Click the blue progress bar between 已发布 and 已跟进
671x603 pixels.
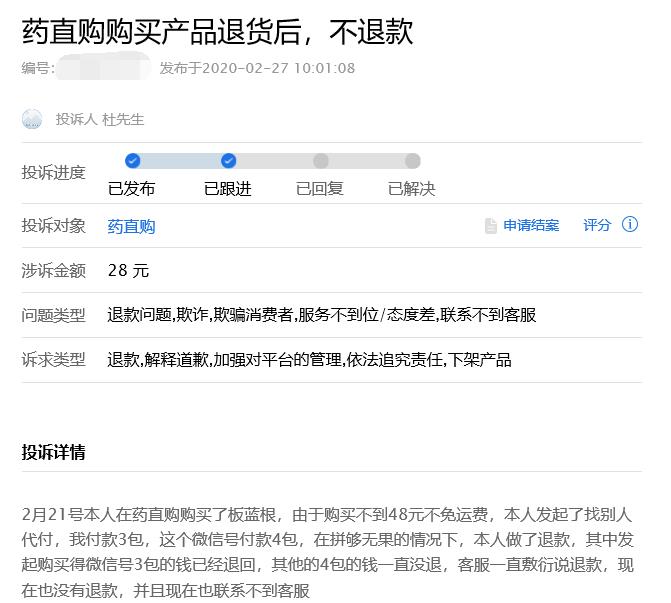tap(180, 161)
